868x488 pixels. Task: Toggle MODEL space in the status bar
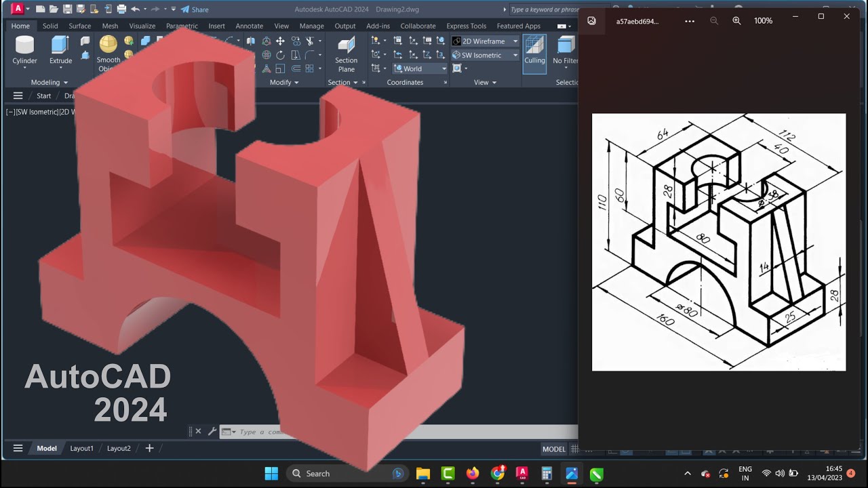553,449
